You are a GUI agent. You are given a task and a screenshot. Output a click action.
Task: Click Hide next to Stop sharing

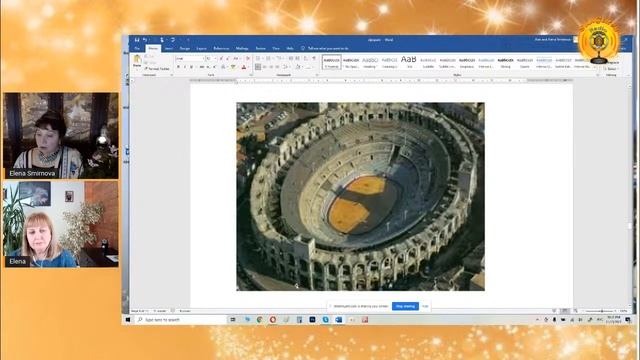(x=425, y=306)
